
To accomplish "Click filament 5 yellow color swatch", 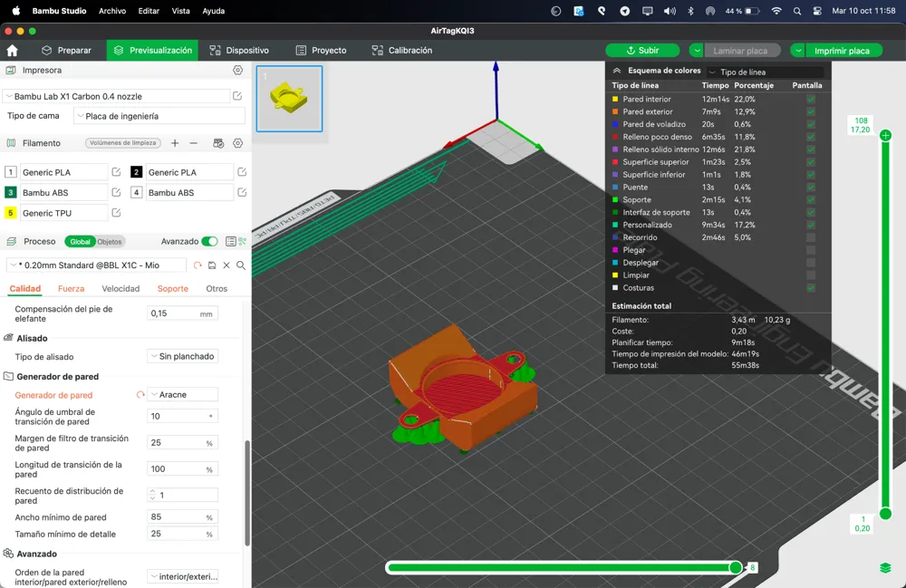I will tap(10, 213).
